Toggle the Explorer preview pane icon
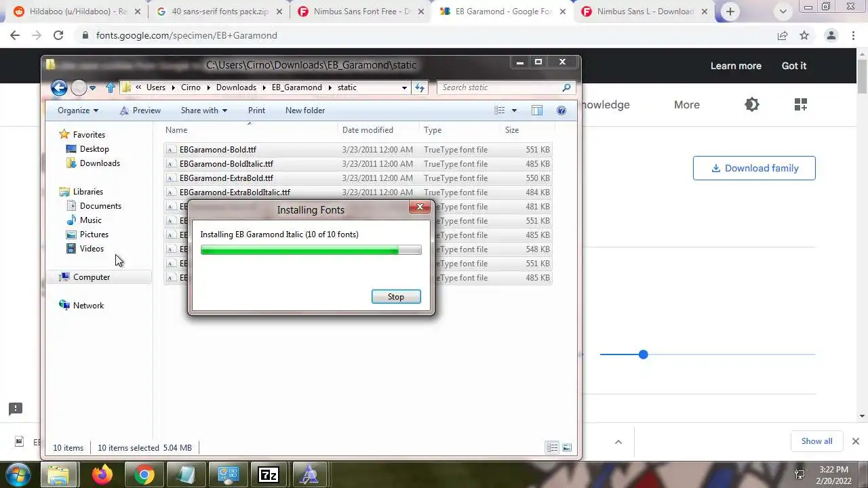868x488 pixels. click(x=537, y=110)
